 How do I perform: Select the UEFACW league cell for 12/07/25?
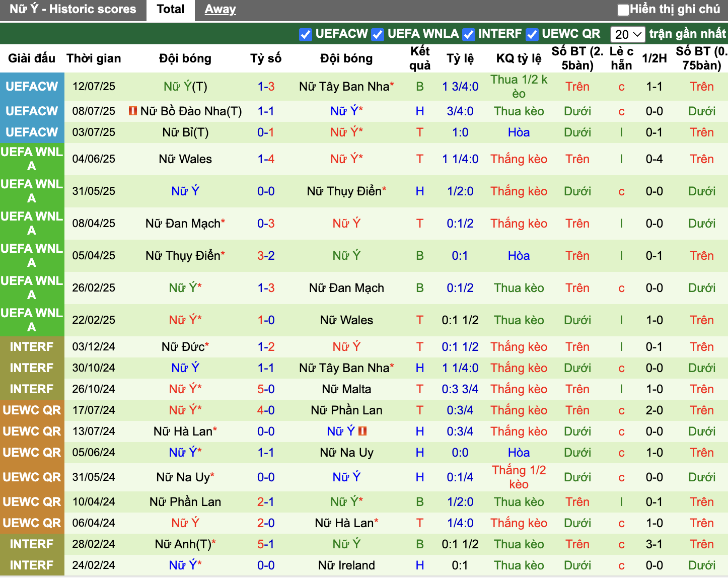(x=32, y=87)
